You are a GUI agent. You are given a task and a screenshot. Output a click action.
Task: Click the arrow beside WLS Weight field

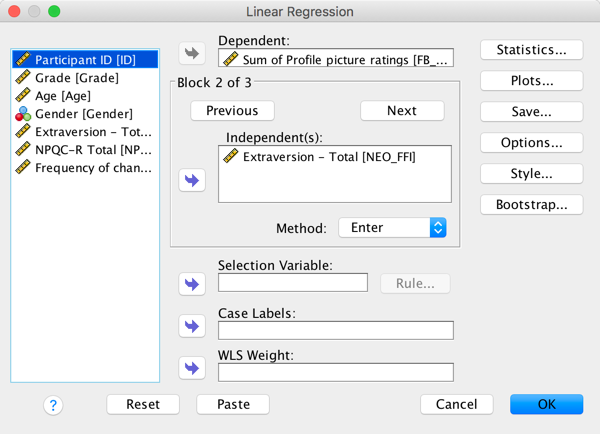[191, 368]
